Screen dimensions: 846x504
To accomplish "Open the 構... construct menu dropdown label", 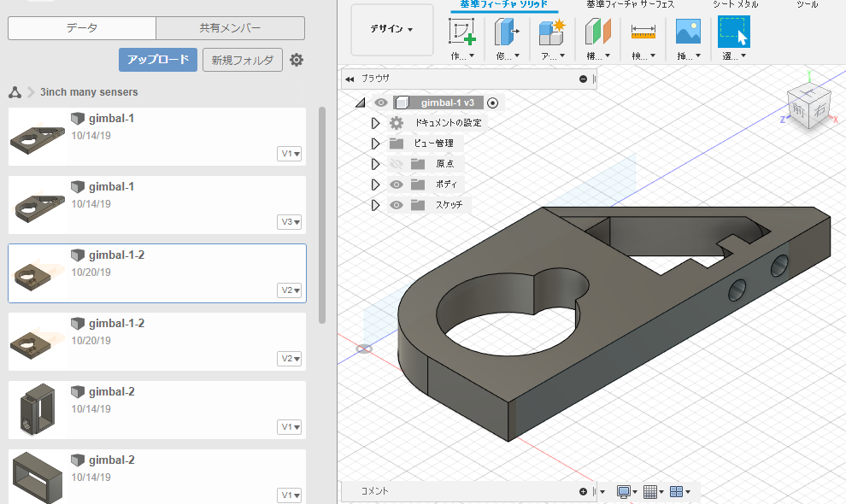I will point(598,56).
